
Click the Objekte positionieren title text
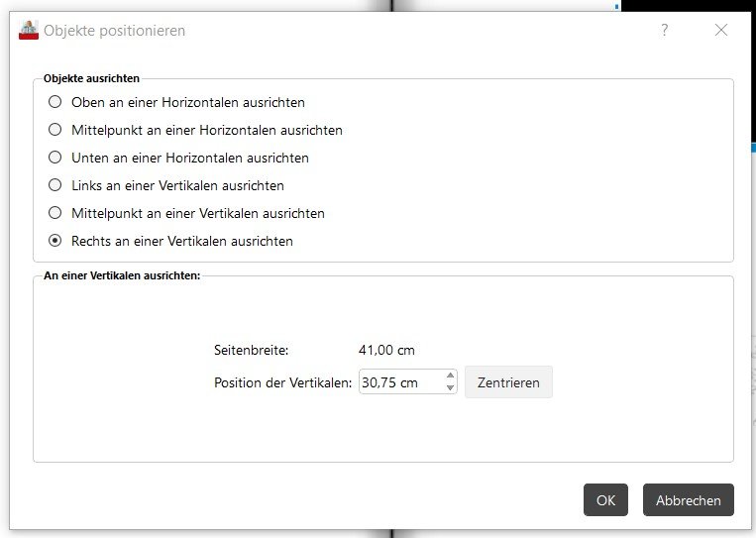[x=115, y=31]
